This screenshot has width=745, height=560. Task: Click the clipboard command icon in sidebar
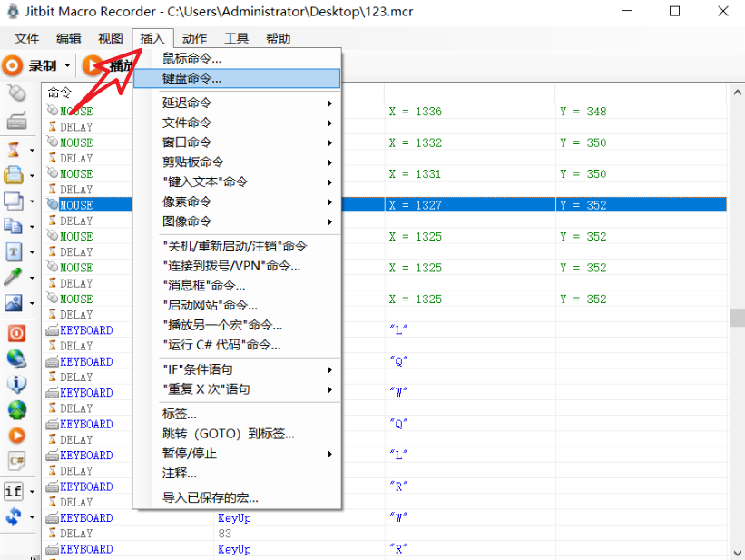[14, 226]
